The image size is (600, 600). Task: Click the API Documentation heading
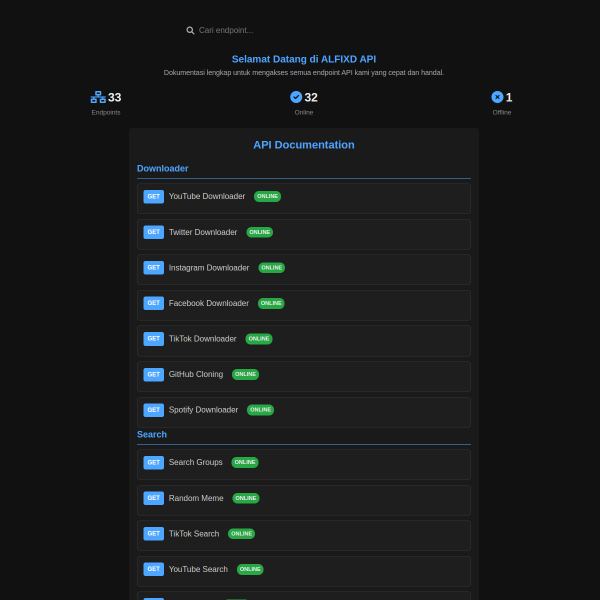(x=304, y=145)
